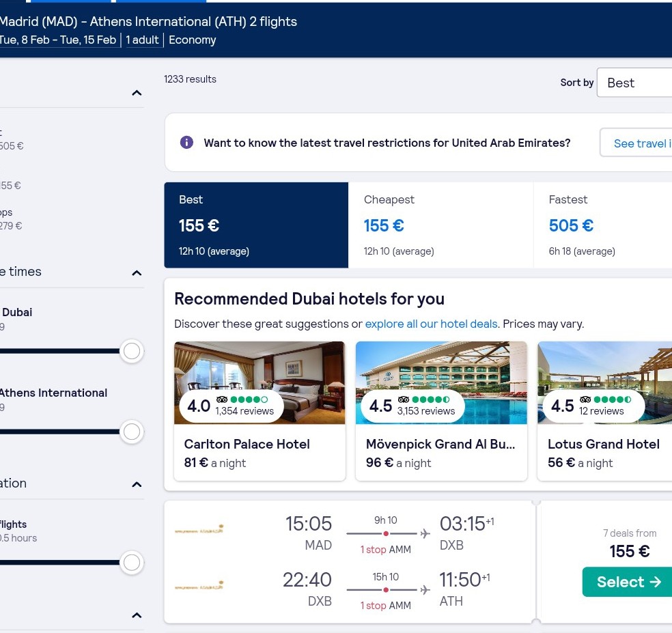Click the airline logo on the MAD outbound flight
The image size is (672, 633).
tap(199, 530)
